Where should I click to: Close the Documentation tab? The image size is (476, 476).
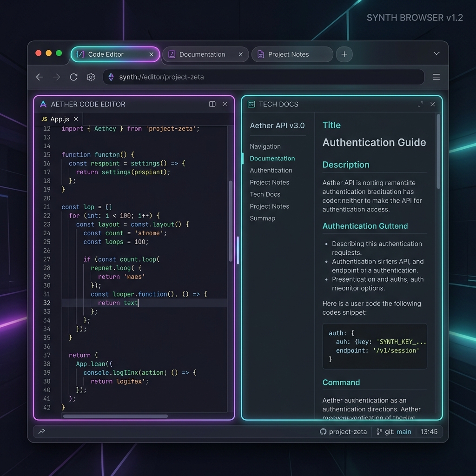click(240, 54)
